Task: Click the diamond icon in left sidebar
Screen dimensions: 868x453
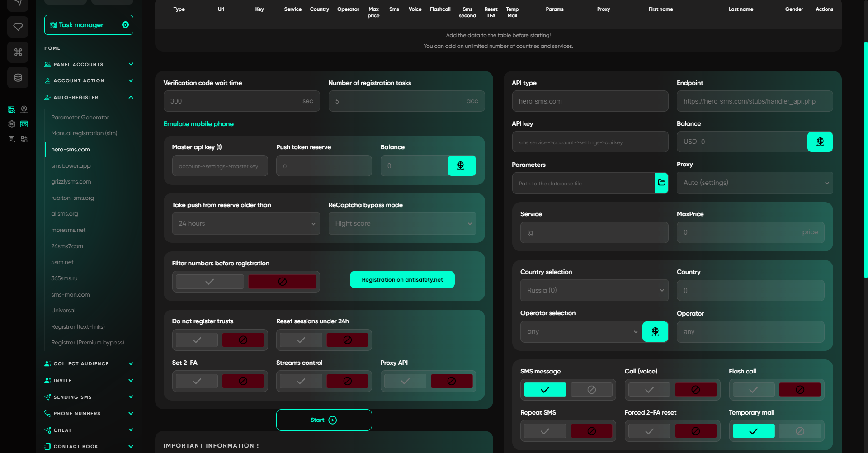Action: tap(18, 27)
